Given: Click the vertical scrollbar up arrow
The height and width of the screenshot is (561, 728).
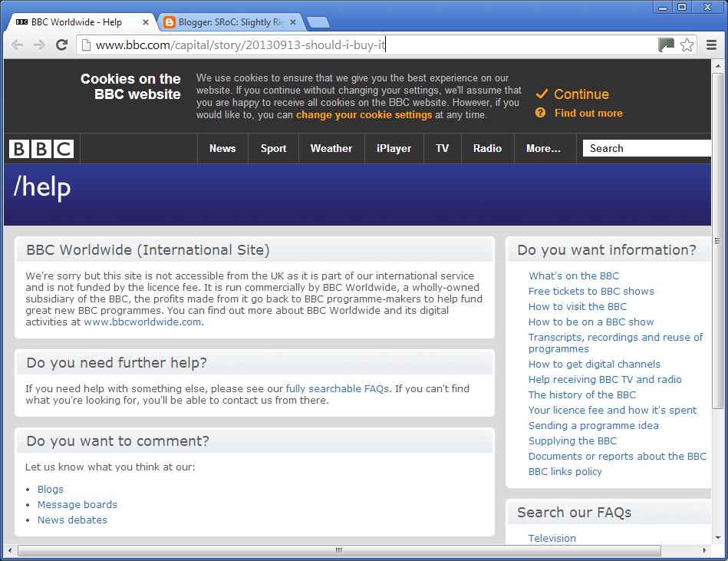Looking at the screenshot, I should coord(718,65).
